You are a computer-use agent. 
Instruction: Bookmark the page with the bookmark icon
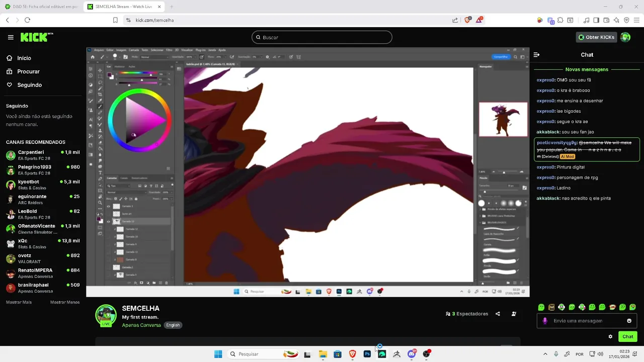pos(115,20)
